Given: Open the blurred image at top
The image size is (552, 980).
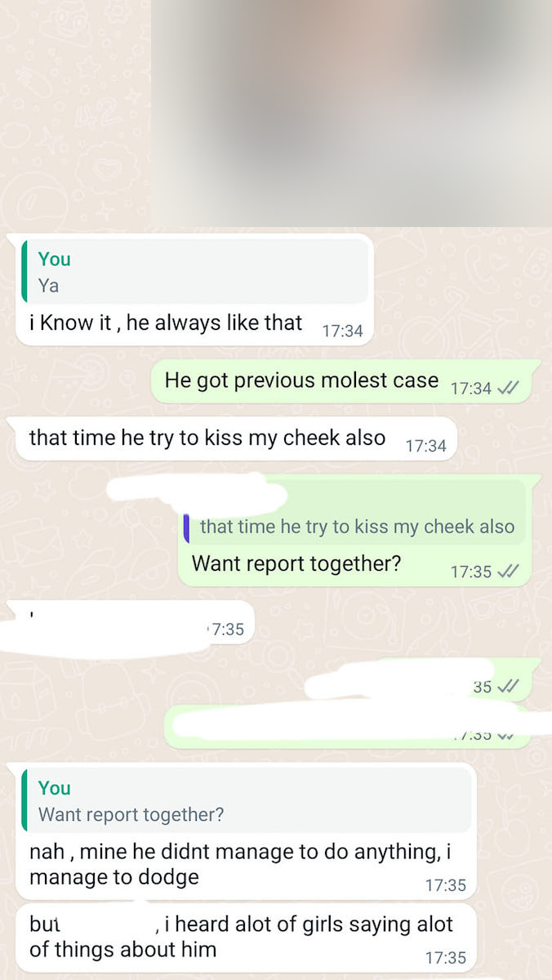Looking at the screenshot, I should click(351, 113).
